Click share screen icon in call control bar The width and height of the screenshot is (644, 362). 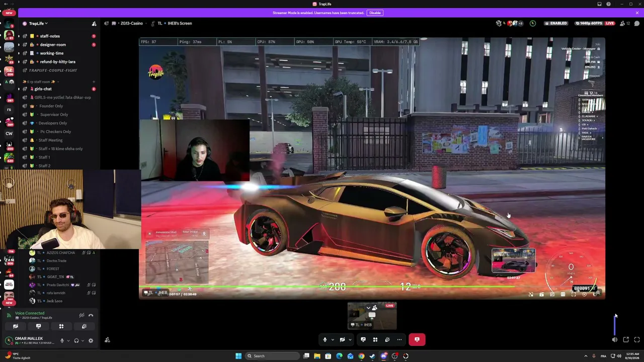pos(363,339)
